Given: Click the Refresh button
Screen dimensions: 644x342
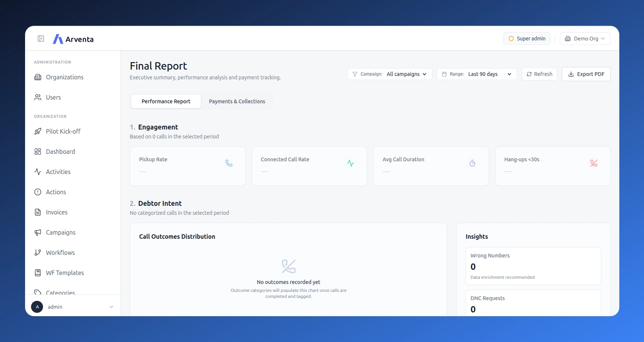Looking at the screenshot, I should [539, 74].
